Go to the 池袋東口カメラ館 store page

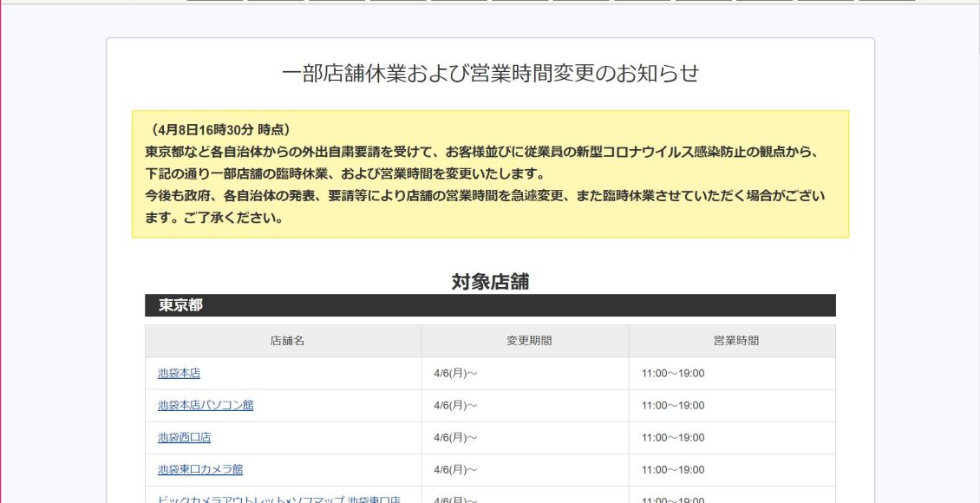(x=200, y=469)
